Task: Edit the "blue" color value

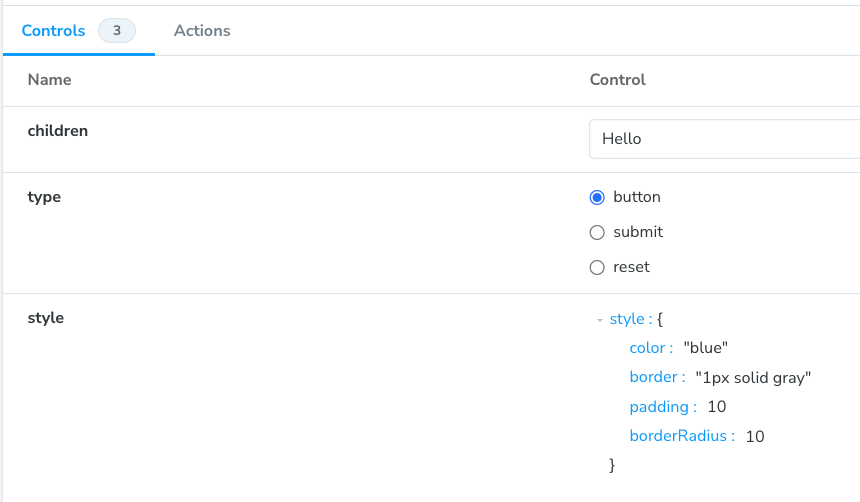Action: [706, 348]
